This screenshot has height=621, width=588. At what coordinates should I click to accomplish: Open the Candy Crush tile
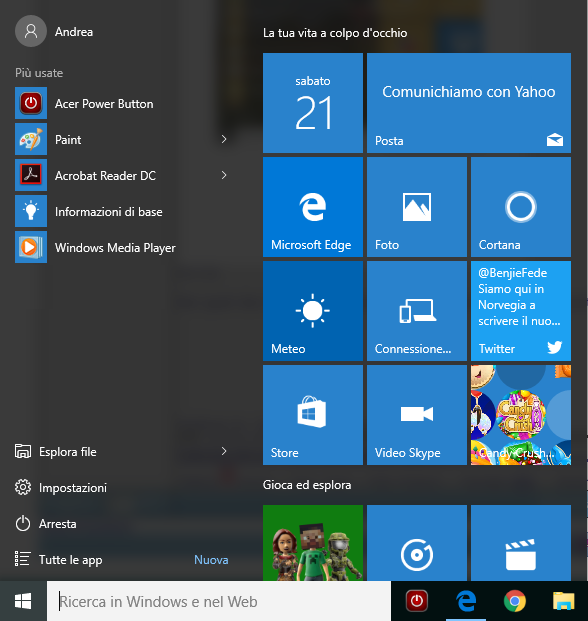[x=521, y=415]
